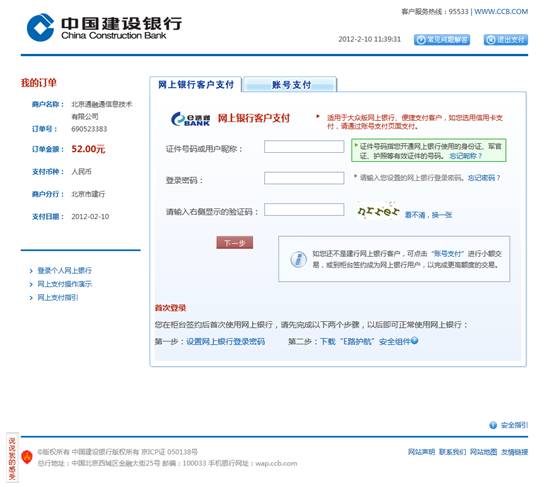Click the 下载 E路护航 安全组件 link

click(365, 341)
